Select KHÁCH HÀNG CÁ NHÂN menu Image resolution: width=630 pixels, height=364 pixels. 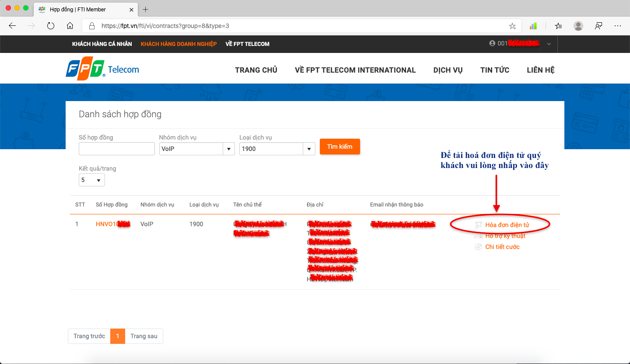(x=102, y=44)
